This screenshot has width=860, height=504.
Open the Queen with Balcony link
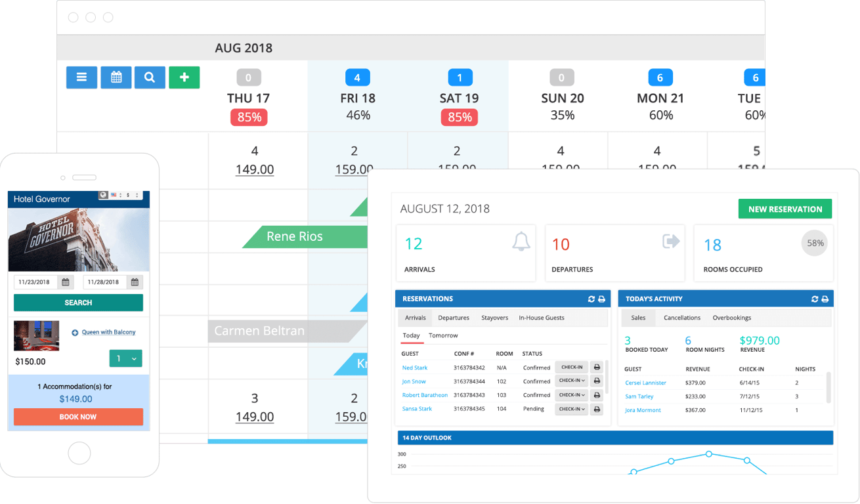pyautogui.click(x=108, y=332)
